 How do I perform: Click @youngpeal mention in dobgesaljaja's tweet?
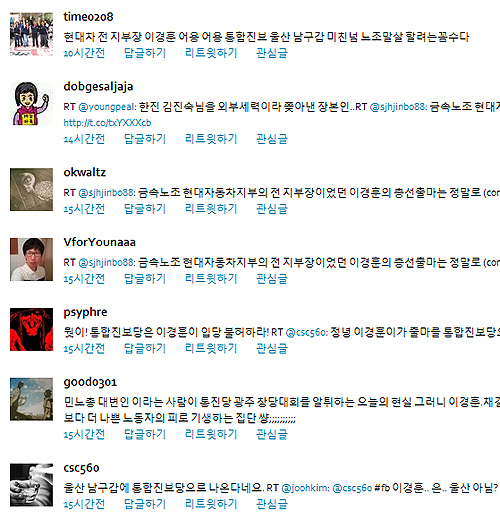[107, 107]
